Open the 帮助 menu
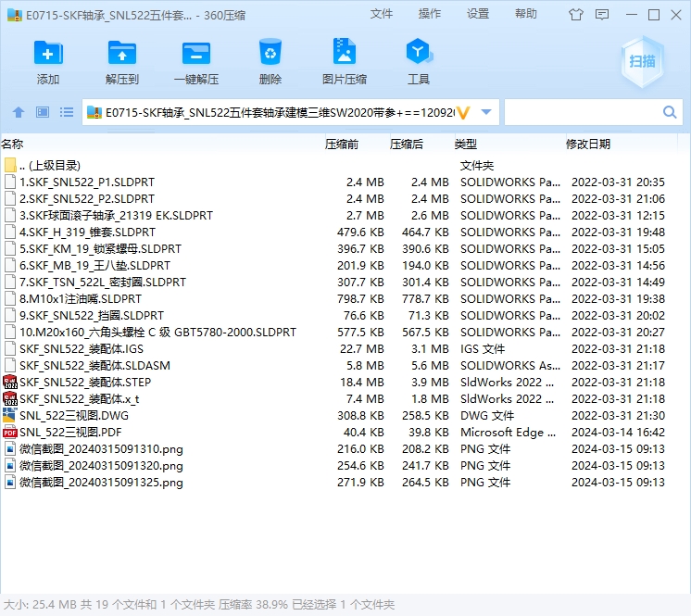The image size is (691, 616). 526,14
